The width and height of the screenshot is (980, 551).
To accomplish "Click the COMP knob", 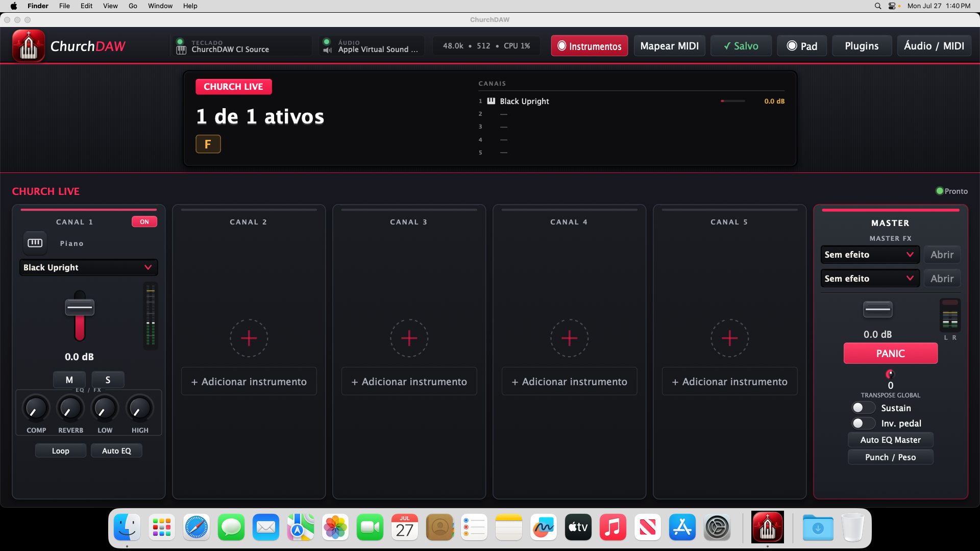I will pos(36,408).
